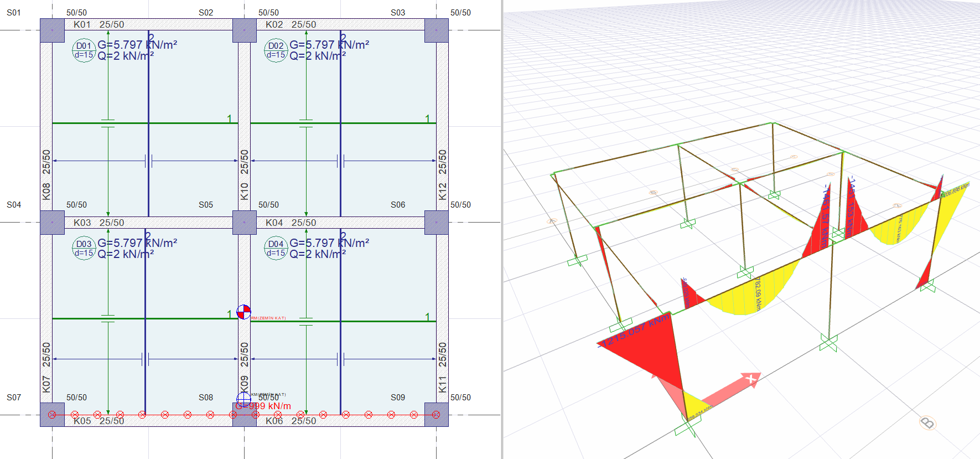Select the hatched column square S03
The height and width of the screenshot is (459, 980).
pos(437,30)
